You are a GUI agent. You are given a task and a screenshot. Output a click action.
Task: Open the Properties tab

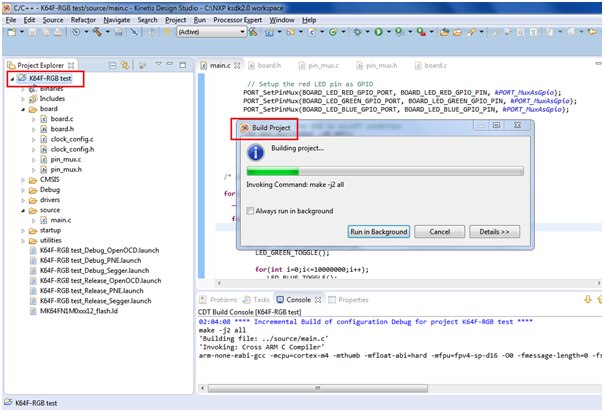[349, 300]
